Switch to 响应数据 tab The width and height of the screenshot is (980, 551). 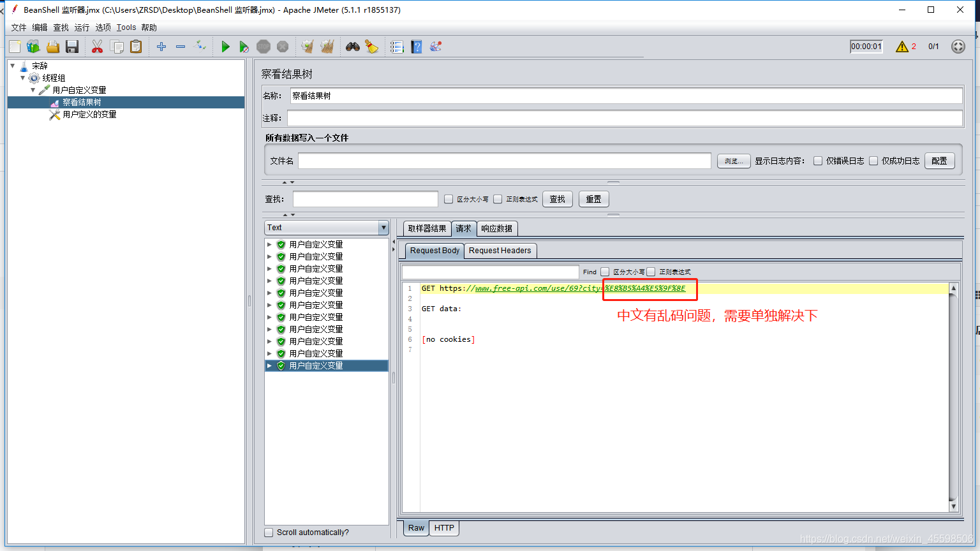point(496,228)
